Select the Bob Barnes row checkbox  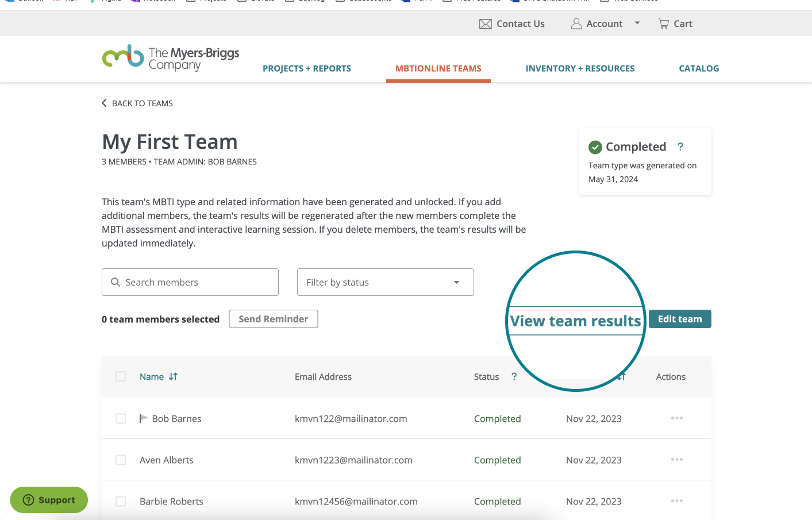pos(121,418)
